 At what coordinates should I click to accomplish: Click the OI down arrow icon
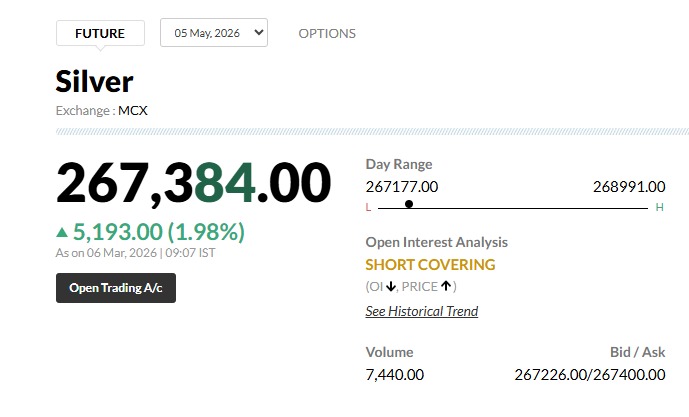[x=391, y=287]
